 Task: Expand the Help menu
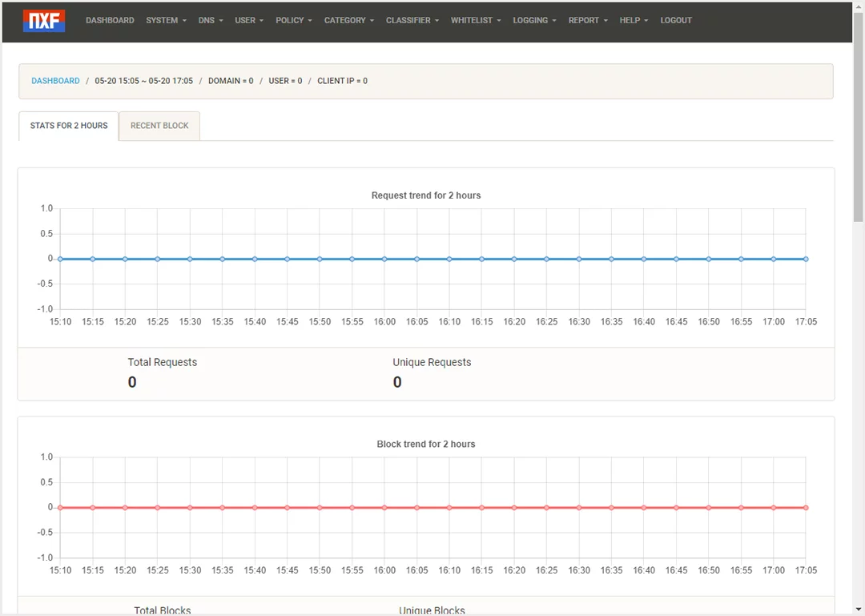pos(634,21)
